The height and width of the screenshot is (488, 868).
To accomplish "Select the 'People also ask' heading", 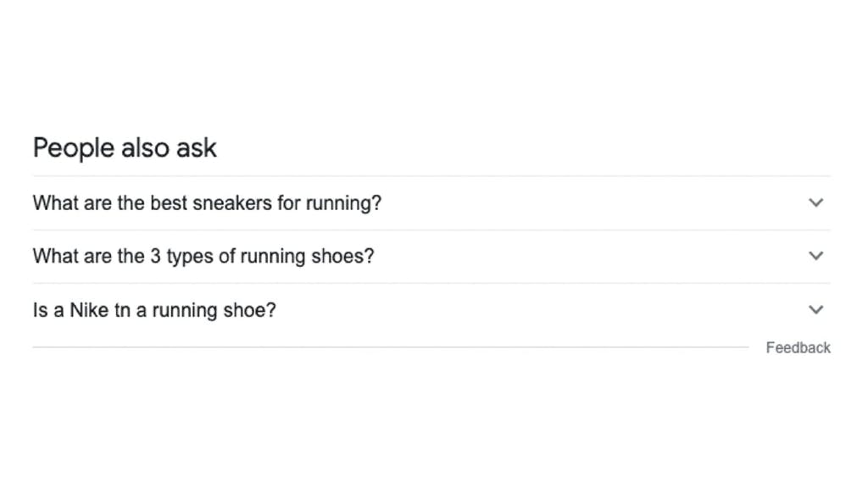I will pos(125,147).
